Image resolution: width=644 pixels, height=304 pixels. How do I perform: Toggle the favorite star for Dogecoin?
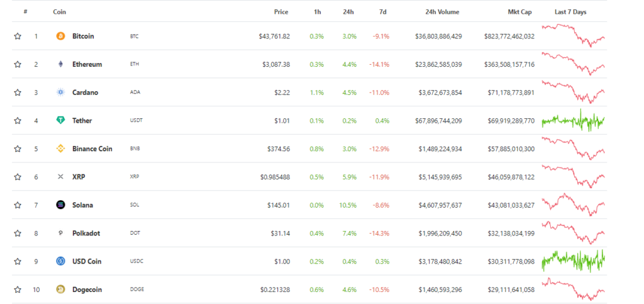[18, 290]
